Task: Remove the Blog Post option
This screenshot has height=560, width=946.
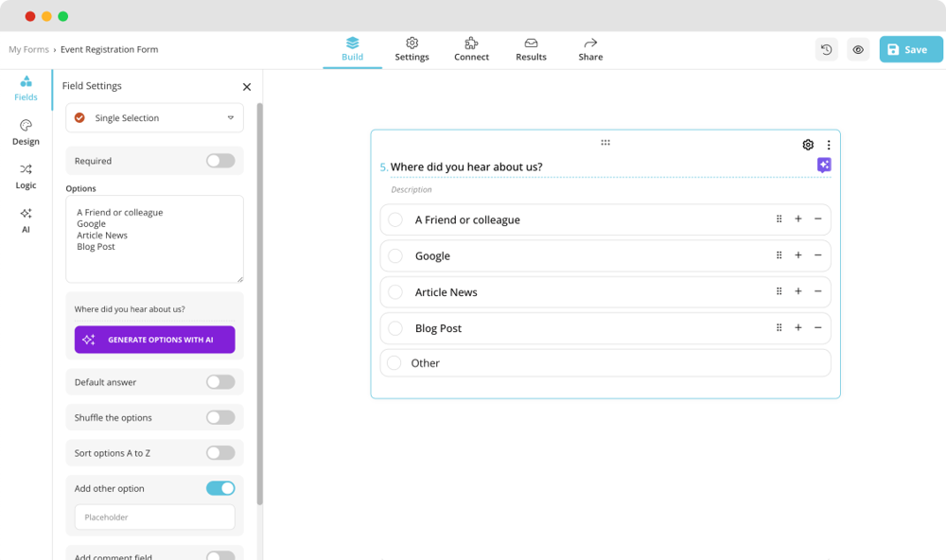Action: 817,328
